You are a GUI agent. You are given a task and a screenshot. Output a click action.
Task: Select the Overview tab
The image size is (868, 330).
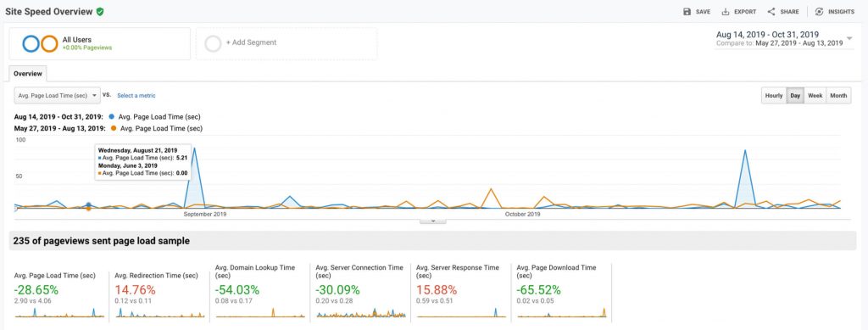pos(28,73)
